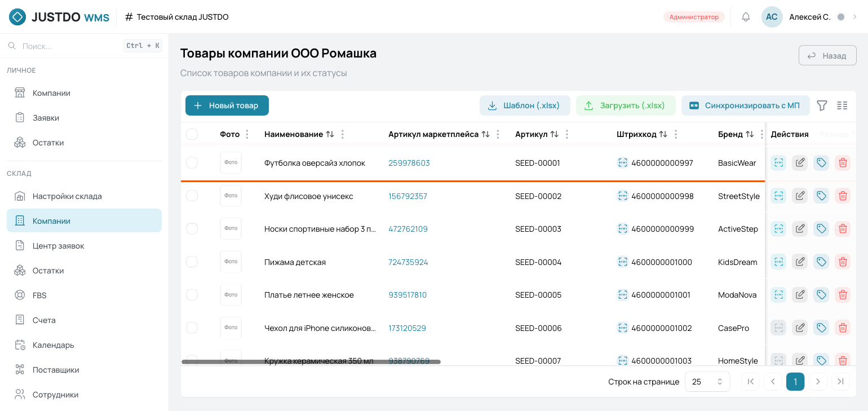Open the table filter funnel icon
Viewport: 868px width, 411px height.
(822, 105)
